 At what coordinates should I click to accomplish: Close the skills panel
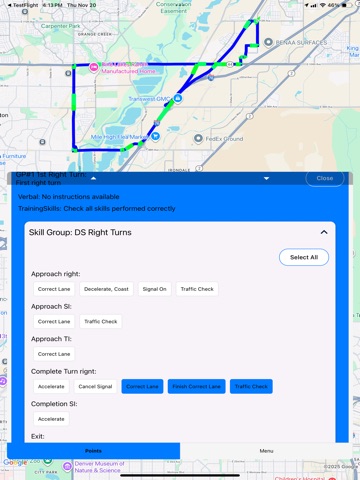click(325, 178)
